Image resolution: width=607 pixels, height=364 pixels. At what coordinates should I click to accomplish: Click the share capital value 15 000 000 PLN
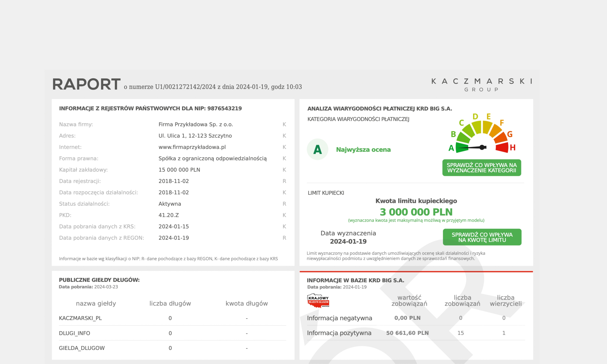[179, 170]
